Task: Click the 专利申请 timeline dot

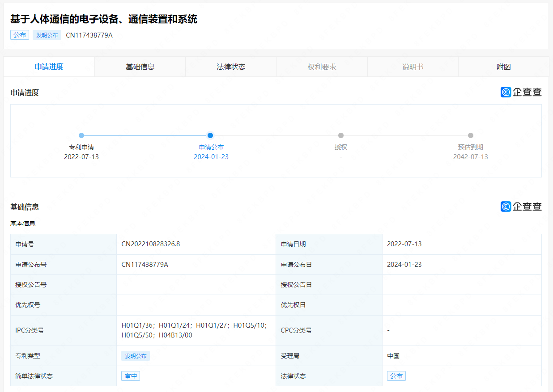Action: pyautogui.click(x=81, y=135)
